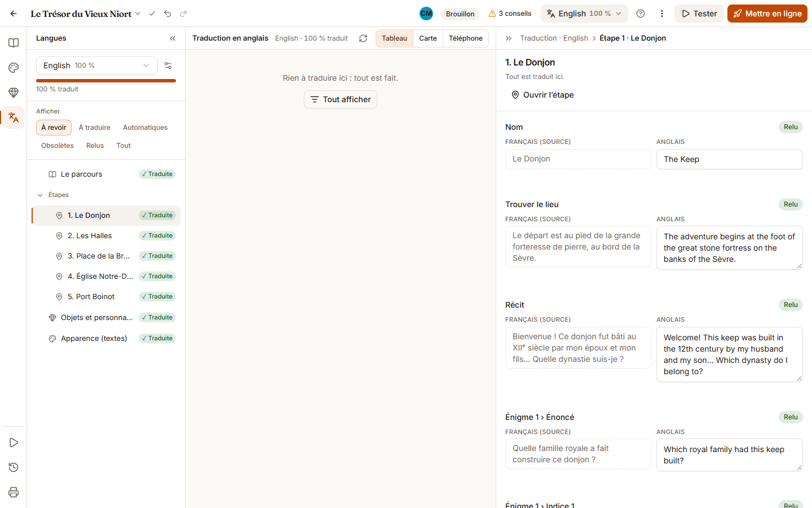812x508 pixels.
Task: Switch to the Tableau view
Action: tap(394, 38)
